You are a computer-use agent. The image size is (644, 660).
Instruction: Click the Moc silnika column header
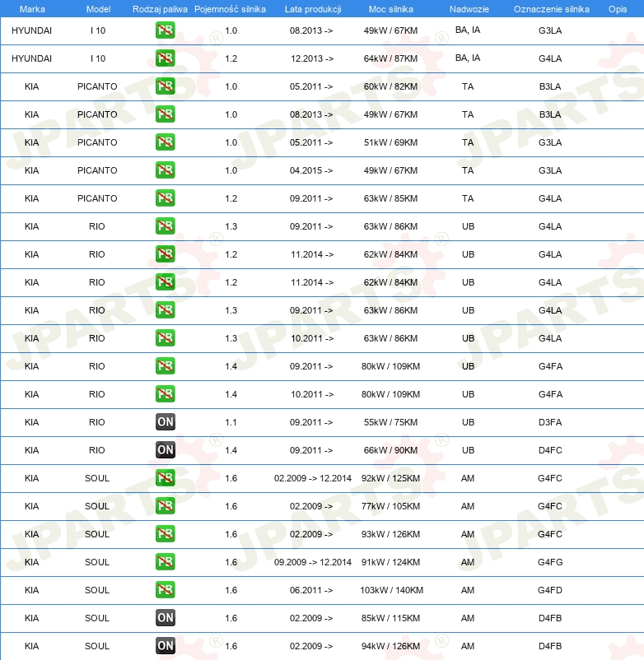[391, 9]
